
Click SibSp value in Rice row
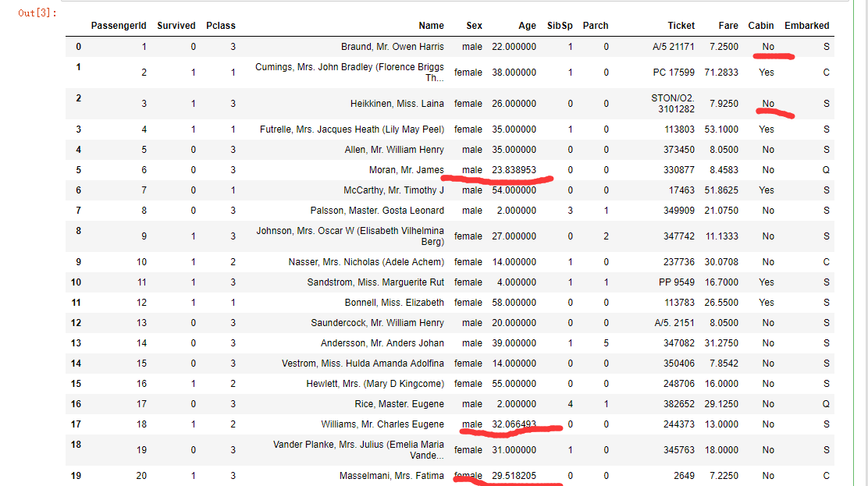[570, 404]
